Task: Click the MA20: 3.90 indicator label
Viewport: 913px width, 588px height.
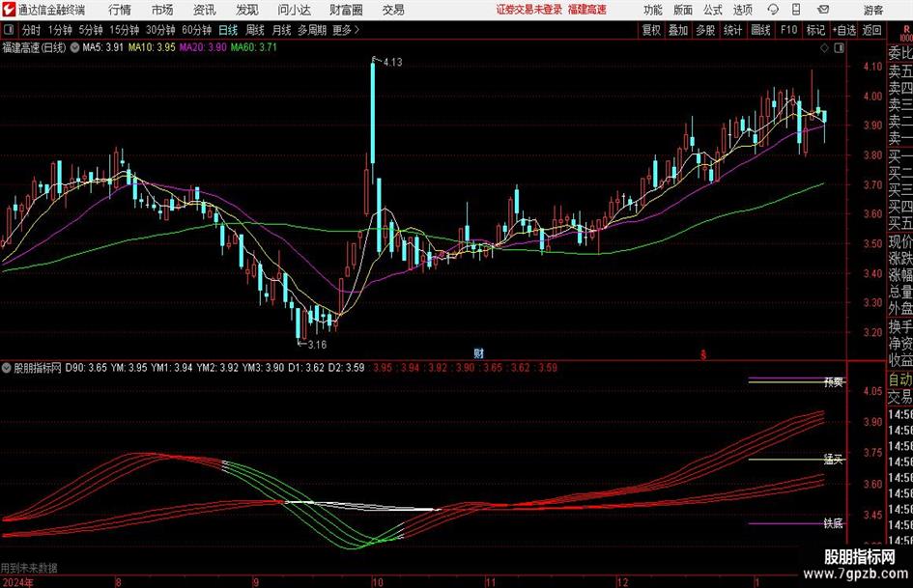Action: (x=203, y=47)
